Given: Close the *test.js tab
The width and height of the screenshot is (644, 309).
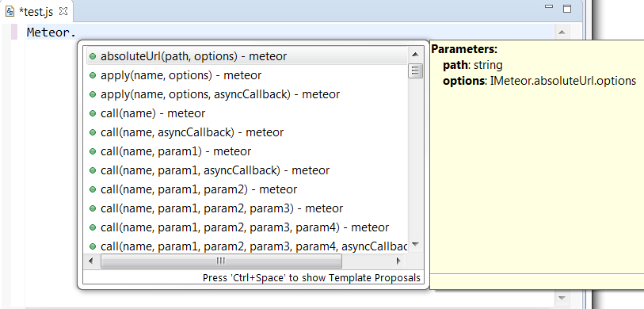Looking at the screenshot, I should point(63,11).
